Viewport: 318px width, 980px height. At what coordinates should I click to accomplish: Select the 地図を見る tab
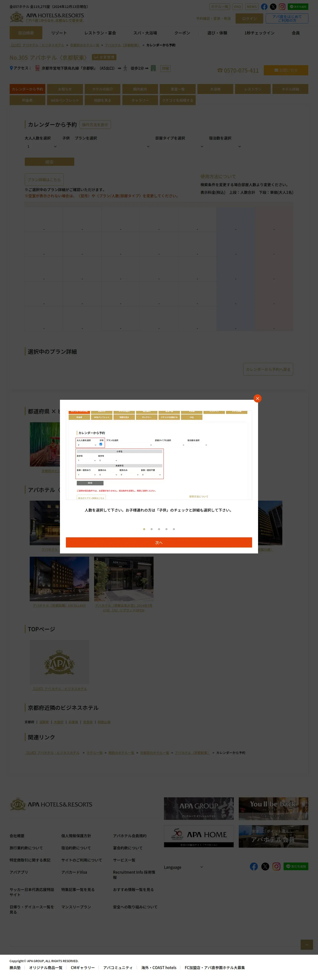(103, 100)
